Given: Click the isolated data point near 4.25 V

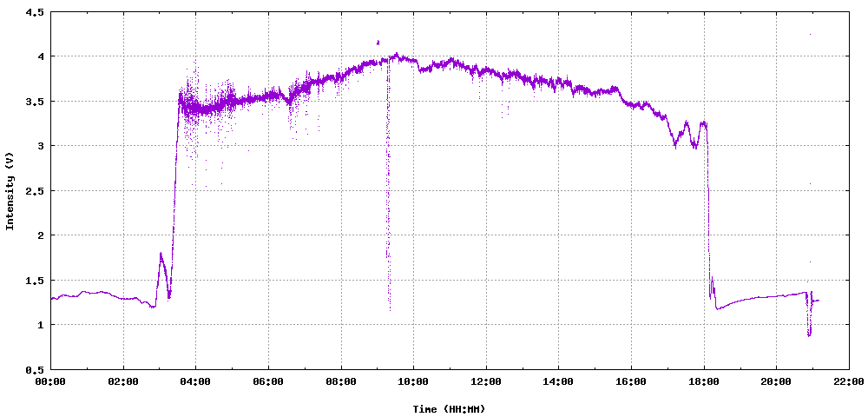Looking at the screenshot, I should (x=810, y=35).
